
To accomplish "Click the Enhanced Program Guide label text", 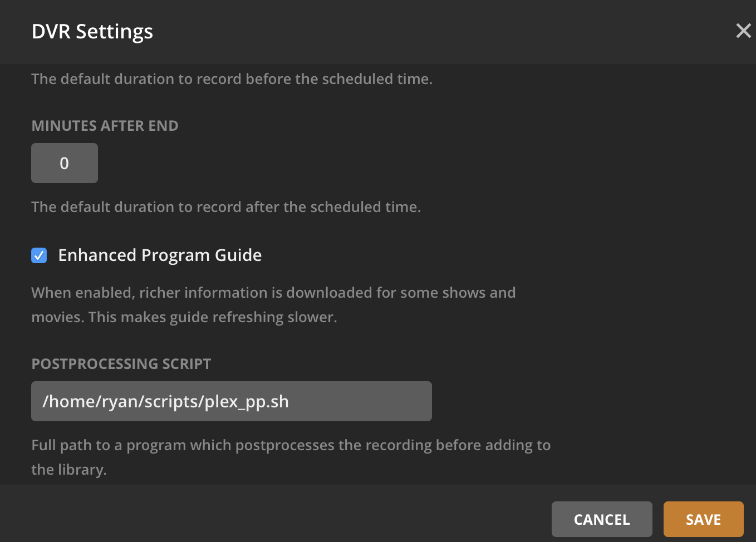I will pyautogui.click(x=160, y=255).
